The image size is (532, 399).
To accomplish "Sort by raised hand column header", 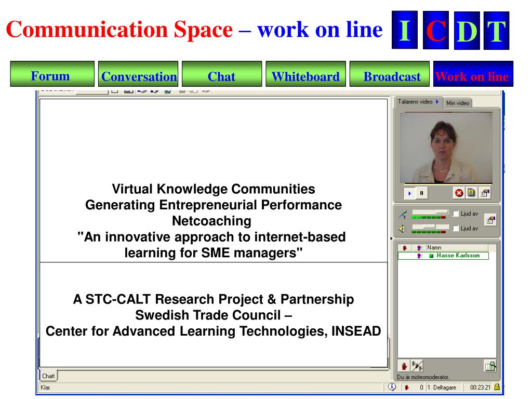I will [405, 248].
